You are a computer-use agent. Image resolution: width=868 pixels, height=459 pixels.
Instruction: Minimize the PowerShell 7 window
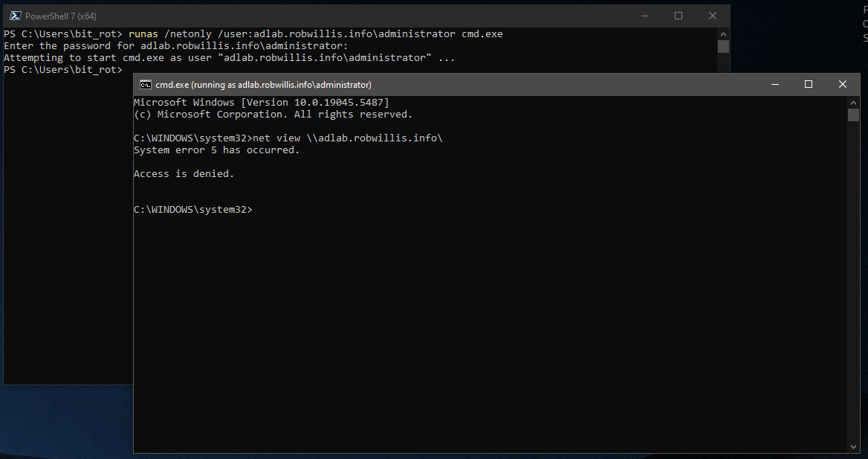(x=644, y=16)
